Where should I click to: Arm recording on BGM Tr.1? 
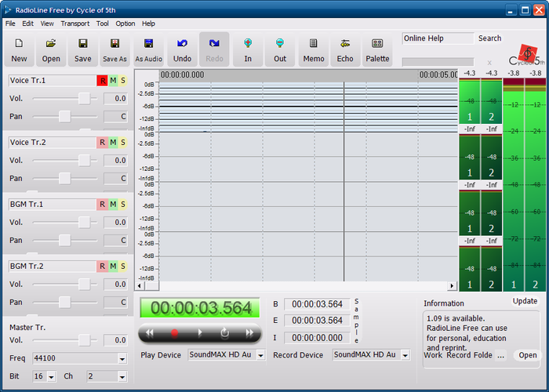point(102,205)
